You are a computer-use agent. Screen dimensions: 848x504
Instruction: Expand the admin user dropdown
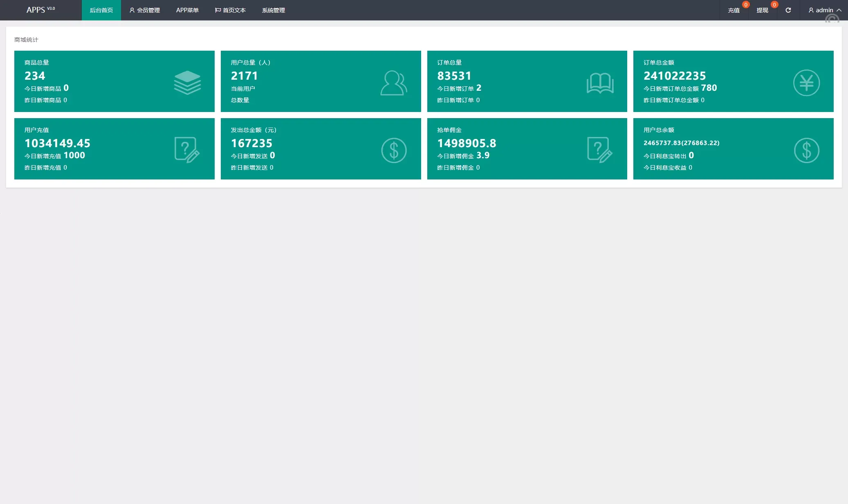tap(824, 10)
